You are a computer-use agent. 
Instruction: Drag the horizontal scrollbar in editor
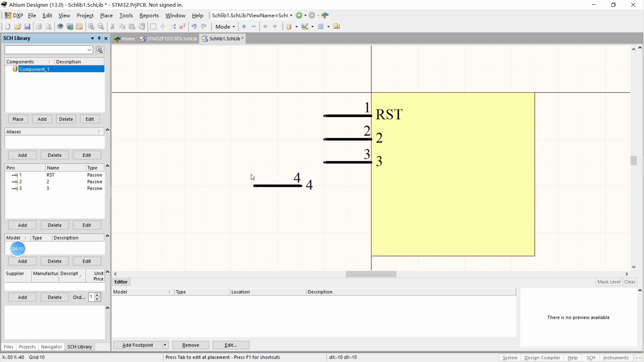[371, 274]
